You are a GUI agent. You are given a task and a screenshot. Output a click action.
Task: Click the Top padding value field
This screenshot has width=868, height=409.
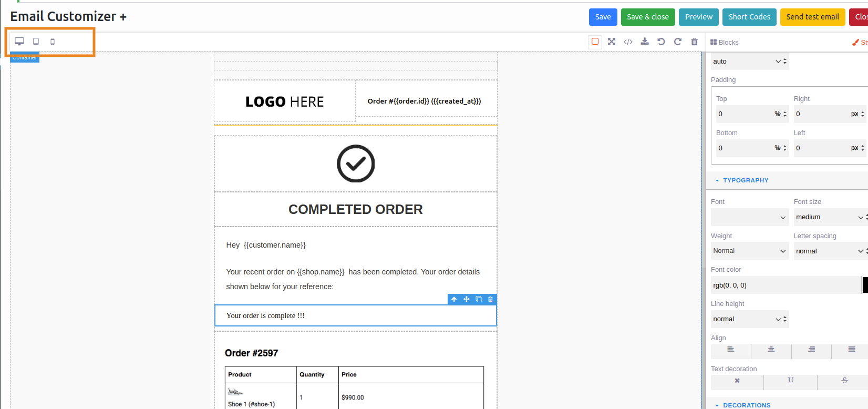tap(744, 114)
